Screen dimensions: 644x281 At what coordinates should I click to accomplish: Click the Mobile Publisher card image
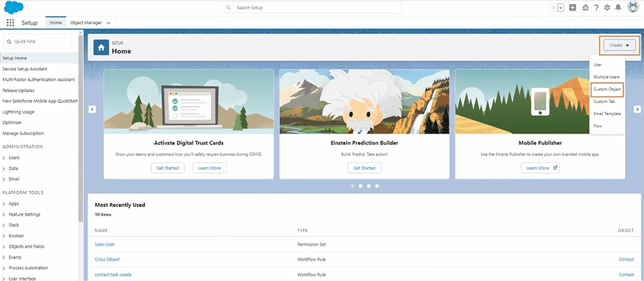point(540,102)
